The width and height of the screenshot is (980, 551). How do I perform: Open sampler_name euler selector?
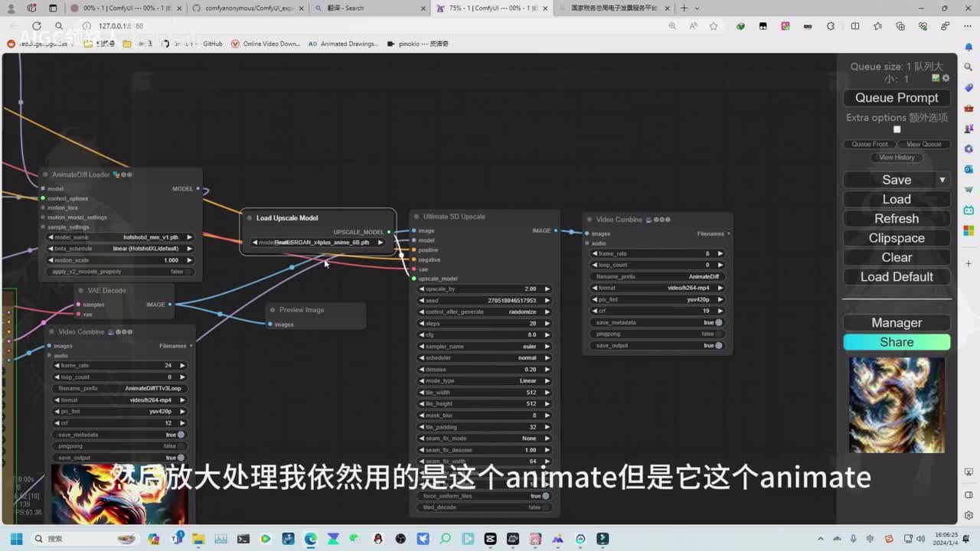484,347
